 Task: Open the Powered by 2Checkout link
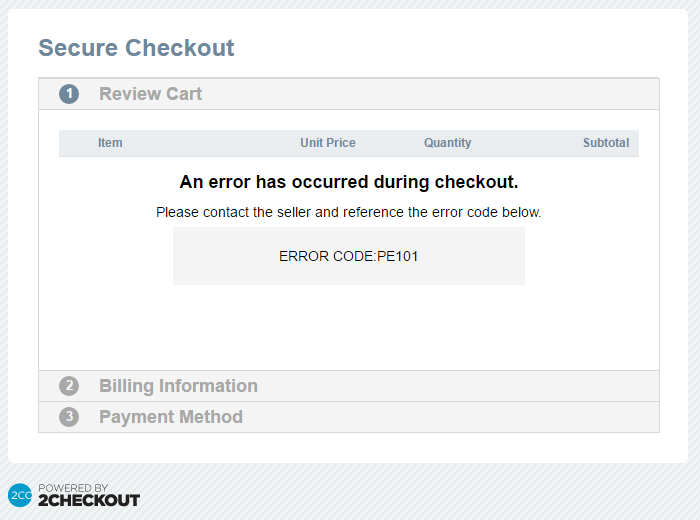point(74,495)
